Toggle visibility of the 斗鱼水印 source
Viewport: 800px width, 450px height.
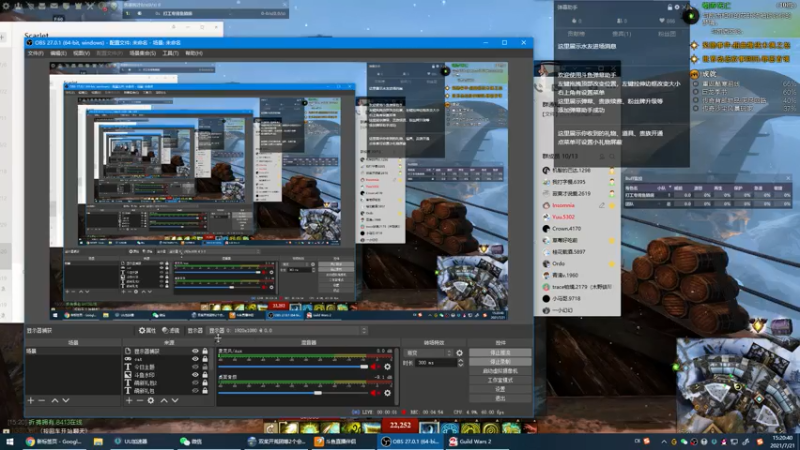(x=195, y=374)
